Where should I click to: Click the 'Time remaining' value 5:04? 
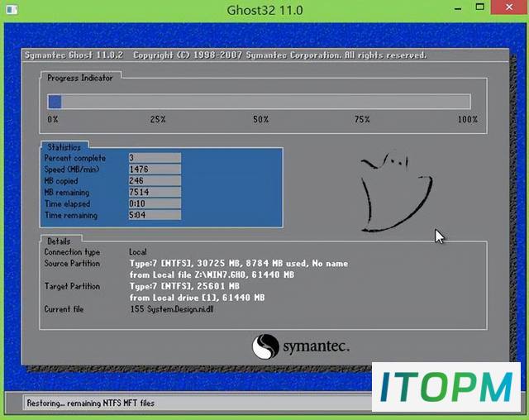click(155, 215)
